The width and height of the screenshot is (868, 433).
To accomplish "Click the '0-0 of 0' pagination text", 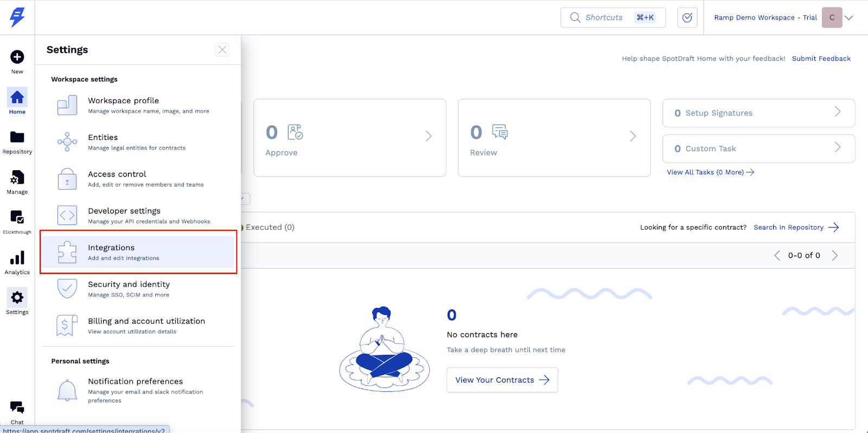I will pyautogui.click(x=804, y=255).
